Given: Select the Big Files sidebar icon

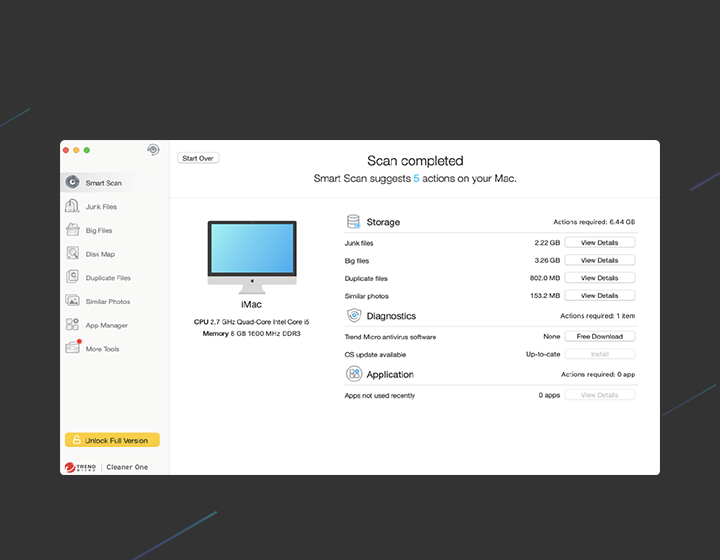Looking at the screenshot, I should click(72, 230).
